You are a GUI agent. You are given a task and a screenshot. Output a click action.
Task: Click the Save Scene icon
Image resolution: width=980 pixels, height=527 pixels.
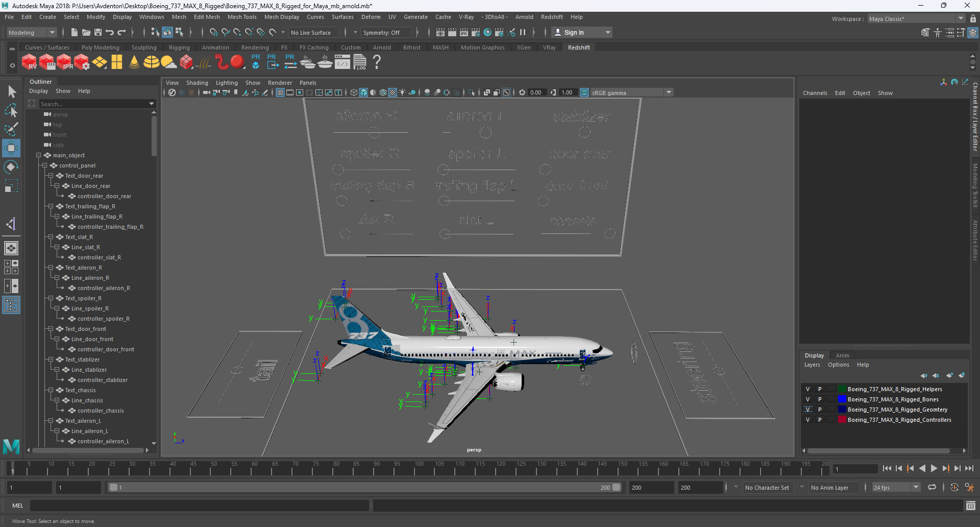click(x=98, y=32)
